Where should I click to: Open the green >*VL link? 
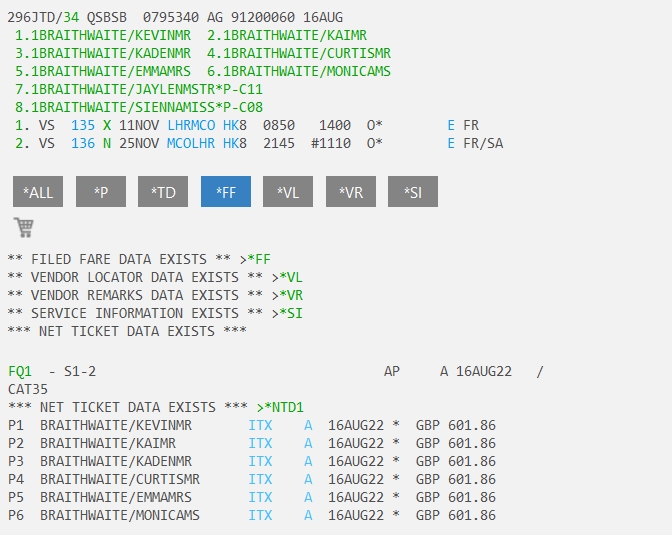tap(290, 277)
